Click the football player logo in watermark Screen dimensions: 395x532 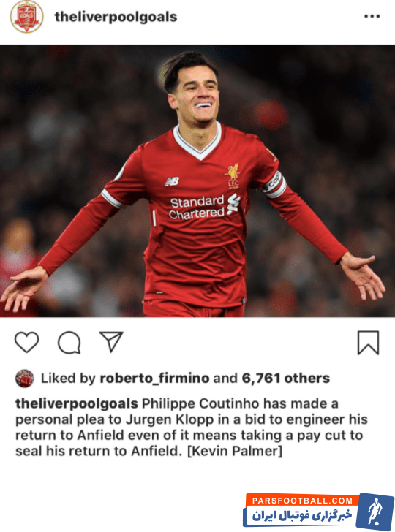point(375,511)
